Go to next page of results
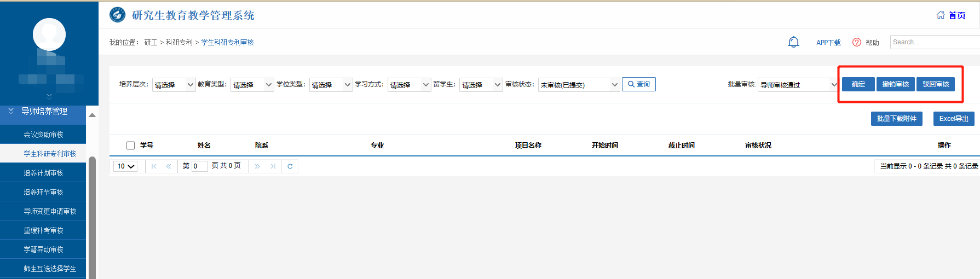Viewport: 980px width, 279px height. [257, 166]
